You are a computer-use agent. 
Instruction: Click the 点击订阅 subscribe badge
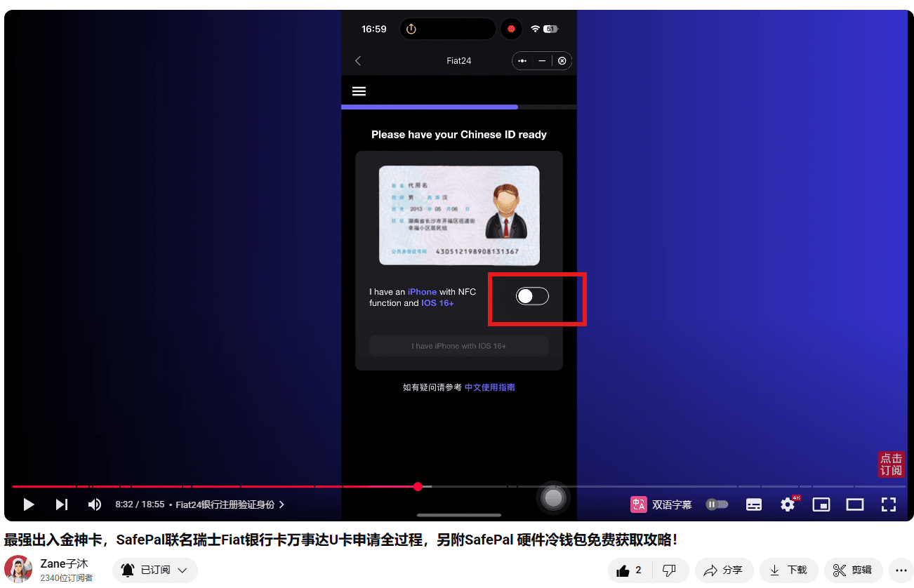892,465
